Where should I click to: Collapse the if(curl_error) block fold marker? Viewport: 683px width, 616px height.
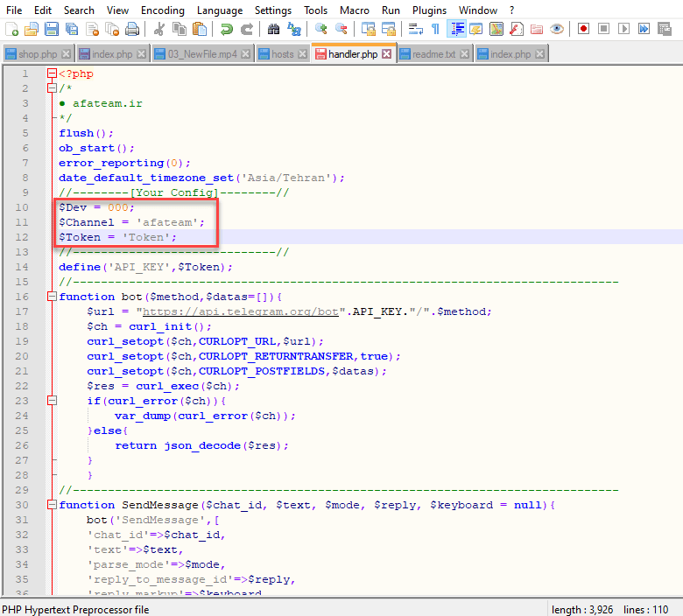[x=52, y=401]
